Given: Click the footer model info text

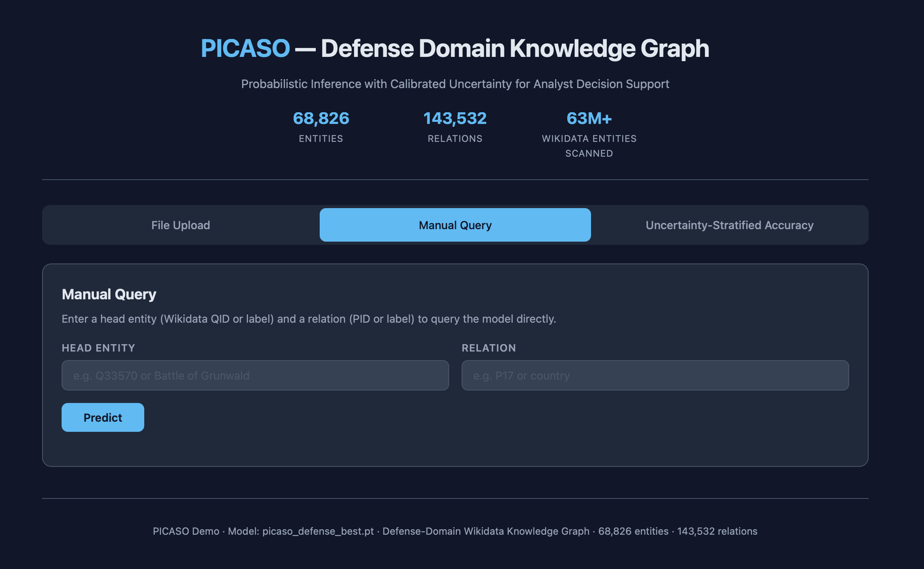Looking at the screenshot, I should 455,531.
